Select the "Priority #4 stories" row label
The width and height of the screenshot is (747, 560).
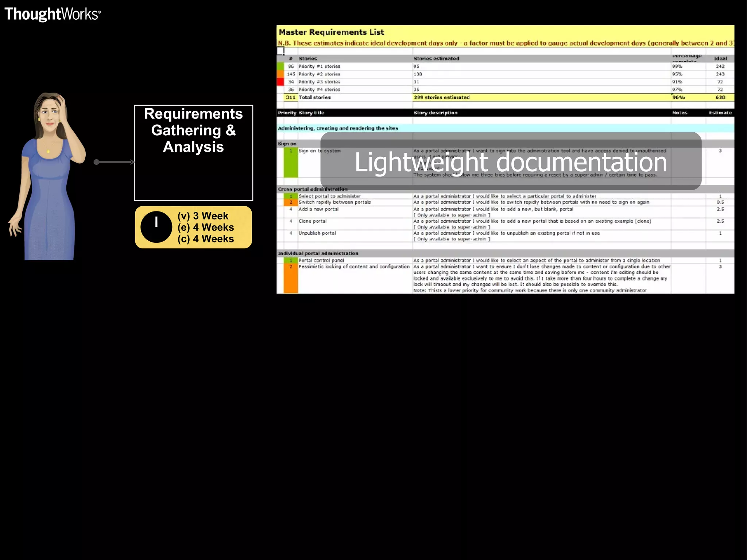pos(319,90)
